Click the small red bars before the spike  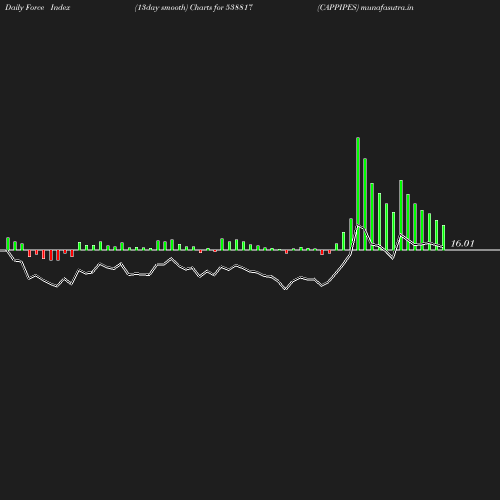325,252
